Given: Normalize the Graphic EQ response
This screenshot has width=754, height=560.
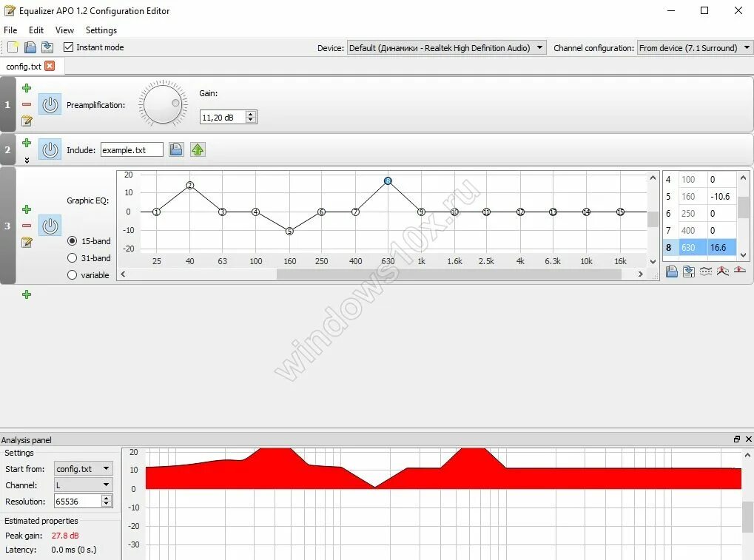Looking at the screenshot, I should [722, 271].
